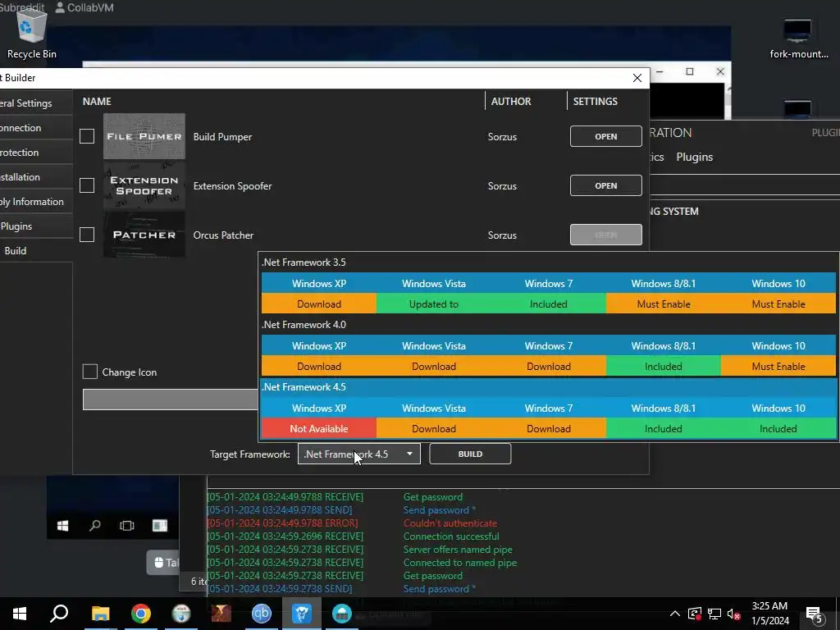Open the network tray icon
840x630 pixels.
tap(714, 614)
